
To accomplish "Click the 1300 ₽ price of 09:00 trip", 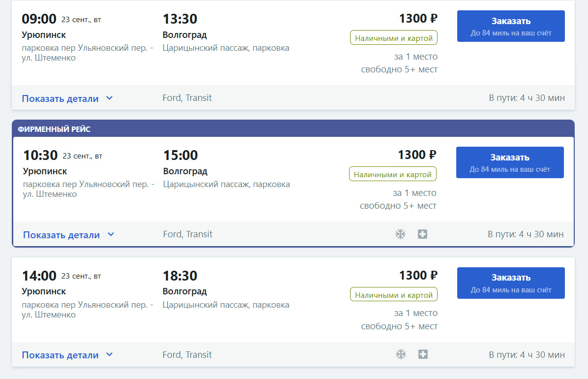I will (x=418, y=19).
